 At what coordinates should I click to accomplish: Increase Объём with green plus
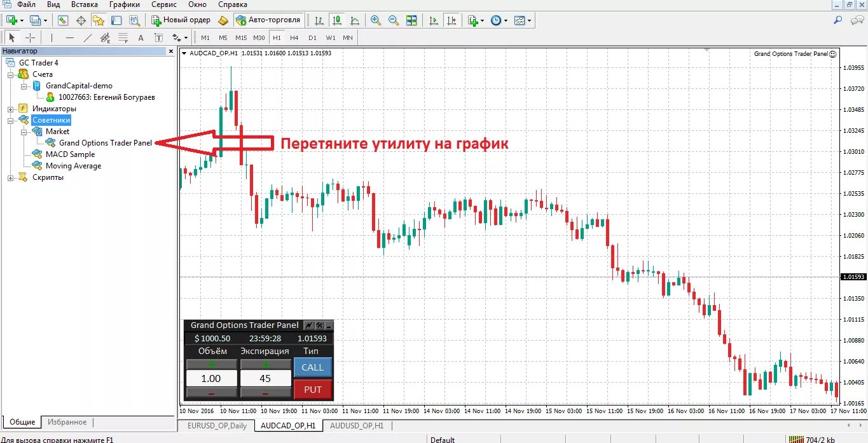(x=211, y=364)
